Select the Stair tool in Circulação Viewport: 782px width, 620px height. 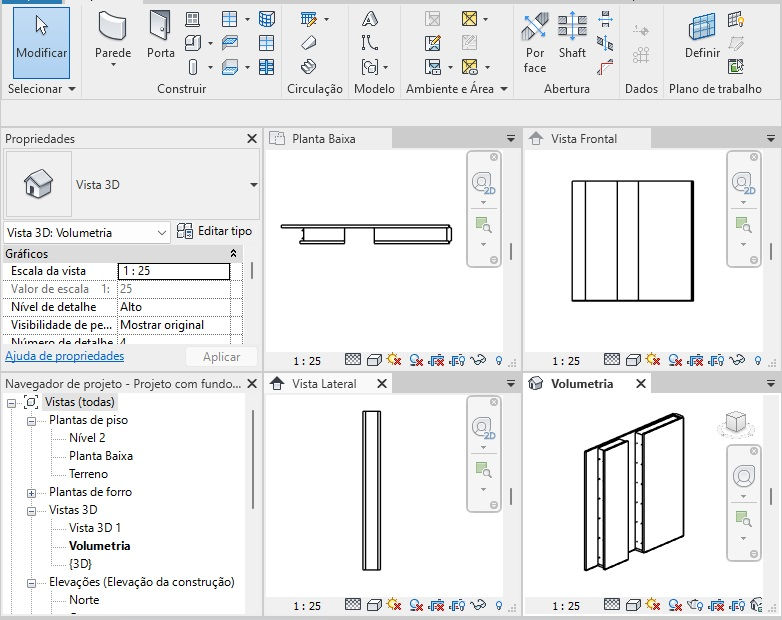click(x=309, y=66)
